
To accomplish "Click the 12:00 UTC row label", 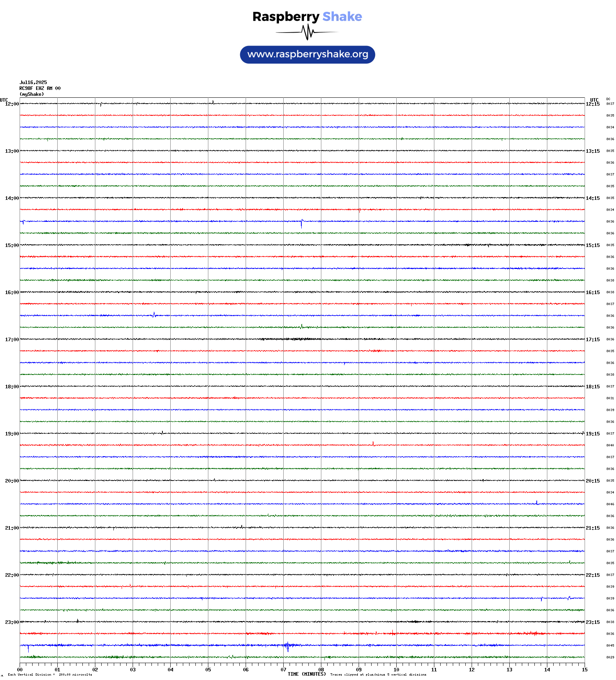I will point(12,104).
